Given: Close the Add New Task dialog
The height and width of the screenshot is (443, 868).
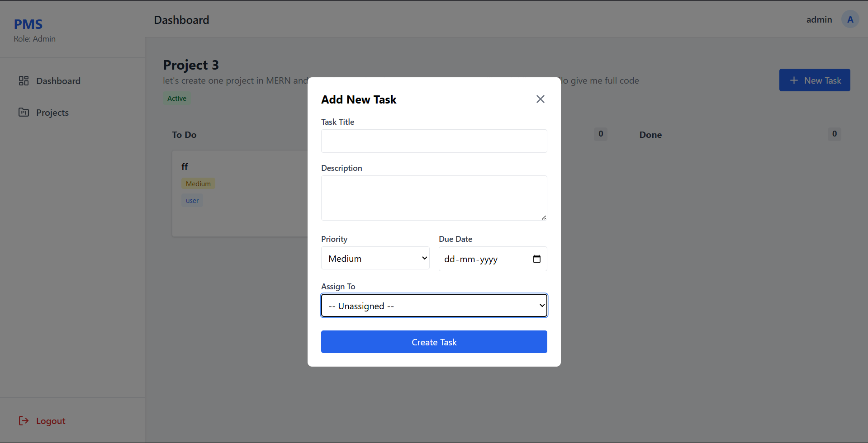Looking at the screenshot, I should (x=540, y=99).
